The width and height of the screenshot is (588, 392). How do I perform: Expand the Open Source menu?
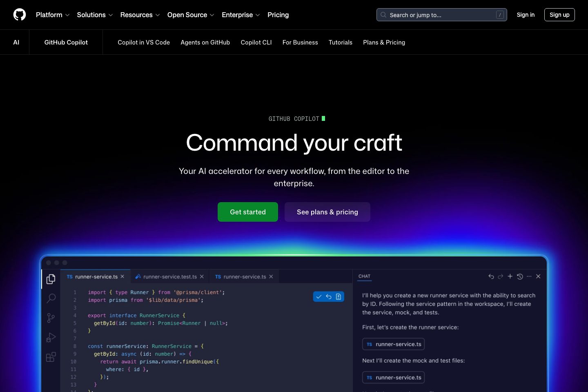tap(191, 15)
